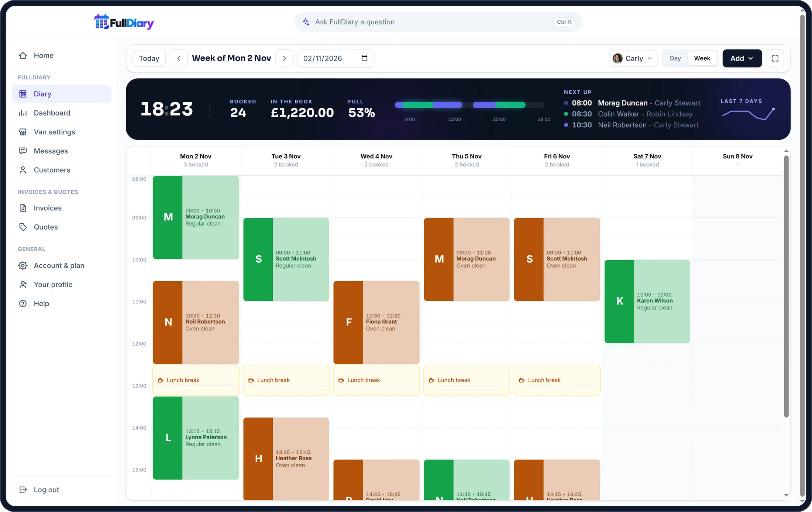Click the Last 7 days sparkline chart
The height and width of the screenshot is (512, 812).
pos(749,114)
